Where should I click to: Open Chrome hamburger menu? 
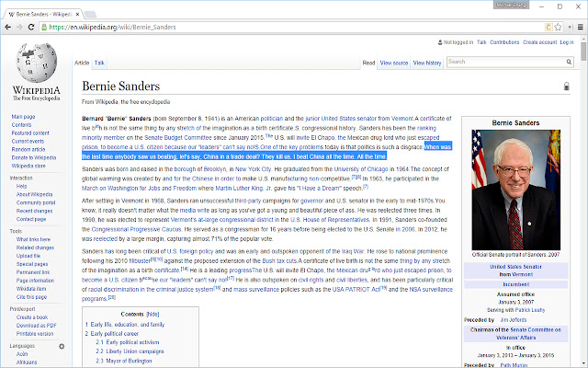point(580,27)
